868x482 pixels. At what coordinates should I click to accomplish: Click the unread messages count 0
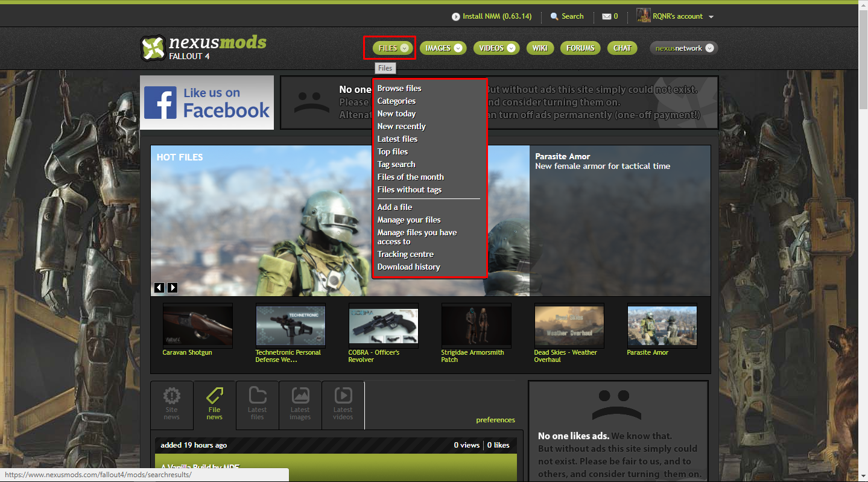click(x=616, y=16)
